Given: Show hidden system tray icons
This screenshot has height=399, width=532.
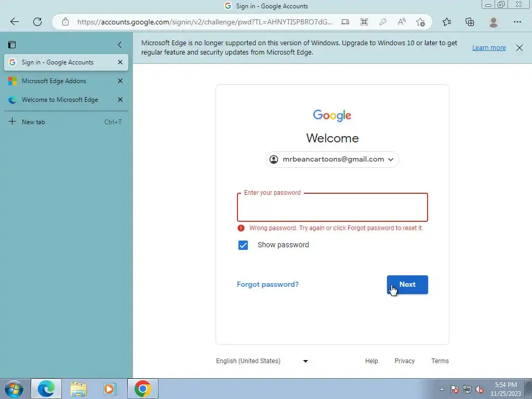Looking at the screenshot, I should click(x=442, y=389).
